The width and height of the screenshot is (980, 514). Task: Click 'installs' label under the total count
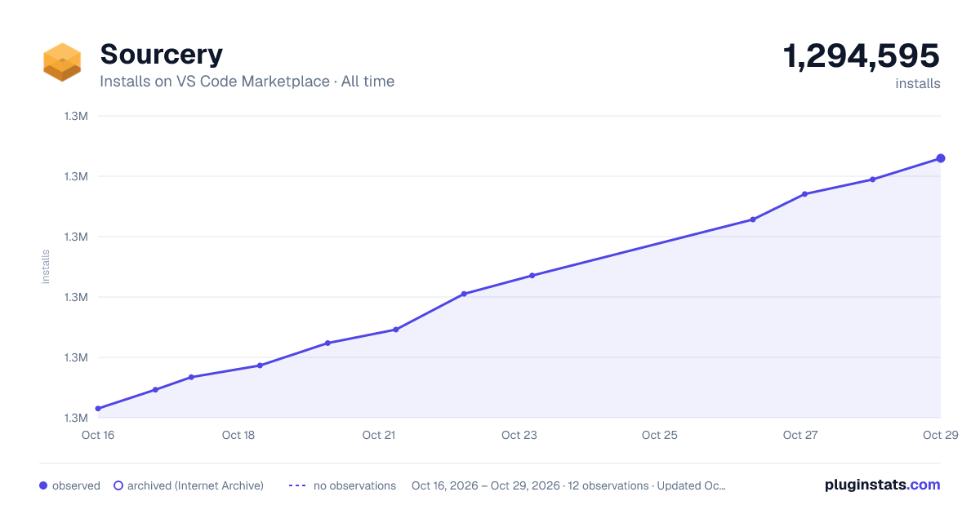click(x=918, y=83)
